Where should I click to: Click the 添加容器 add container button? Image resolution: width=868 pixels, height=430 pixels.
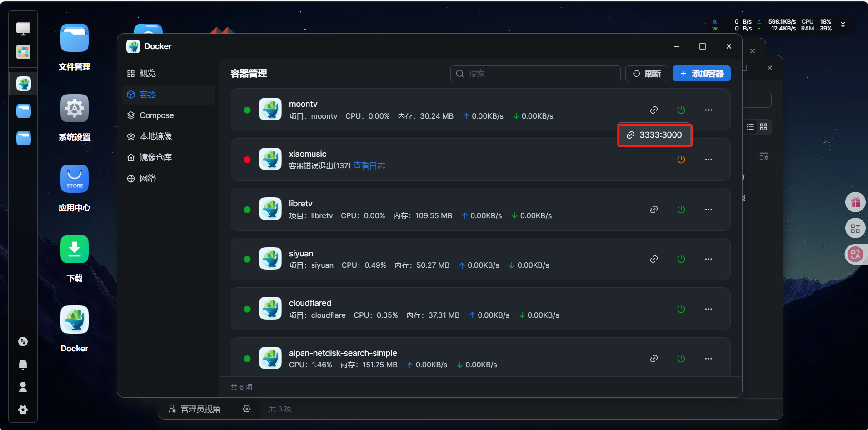click(x=702, y=74)
